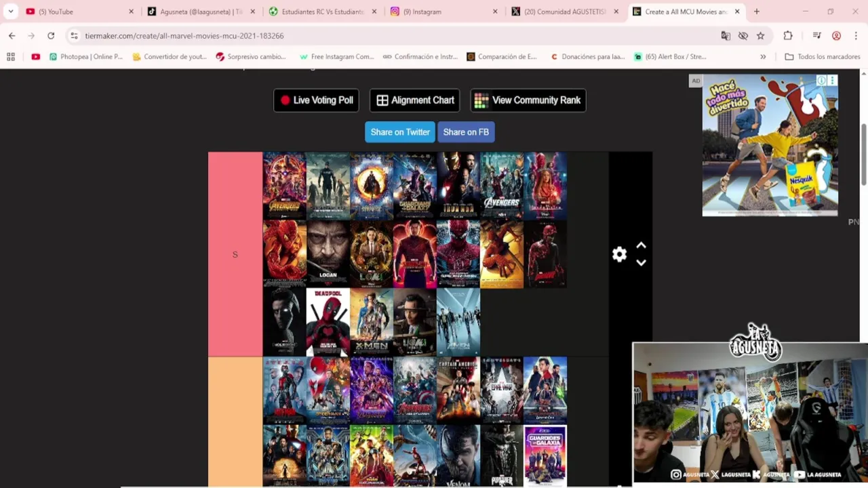Click the address bar URL
The width and height of the screenshot is (868, 488).
coord(184,36)
